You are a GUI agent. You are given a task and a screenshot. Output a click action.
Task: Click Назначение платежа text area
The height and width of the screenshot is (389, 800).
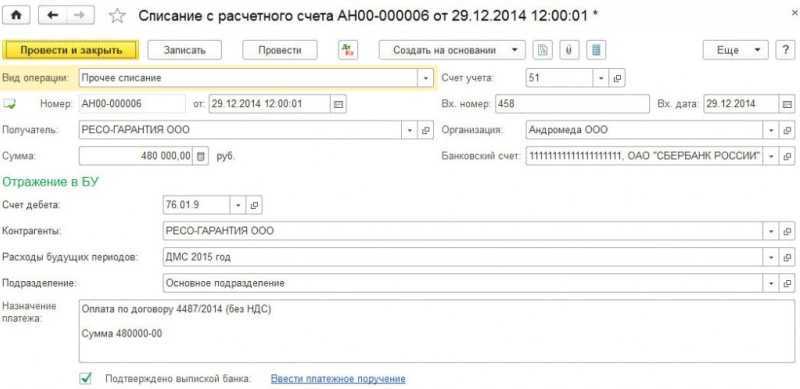click(437, 331)
